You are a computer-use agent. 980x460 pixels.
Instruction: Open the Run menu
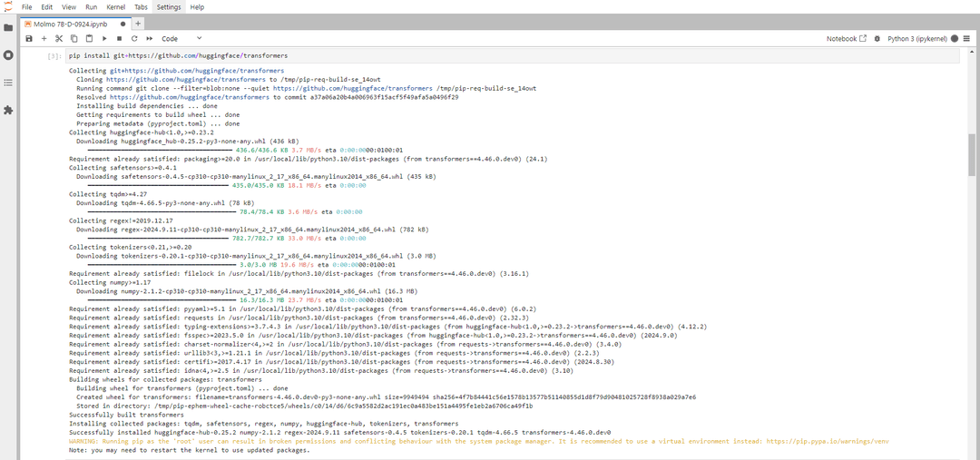(92, 7)
